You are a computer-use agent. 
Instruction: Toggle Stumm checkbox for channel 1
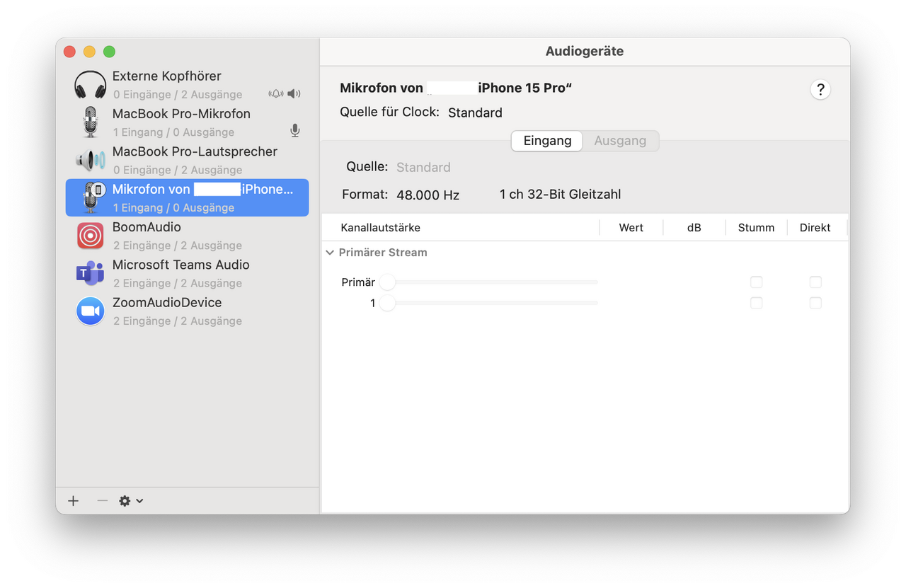[757, 303]
